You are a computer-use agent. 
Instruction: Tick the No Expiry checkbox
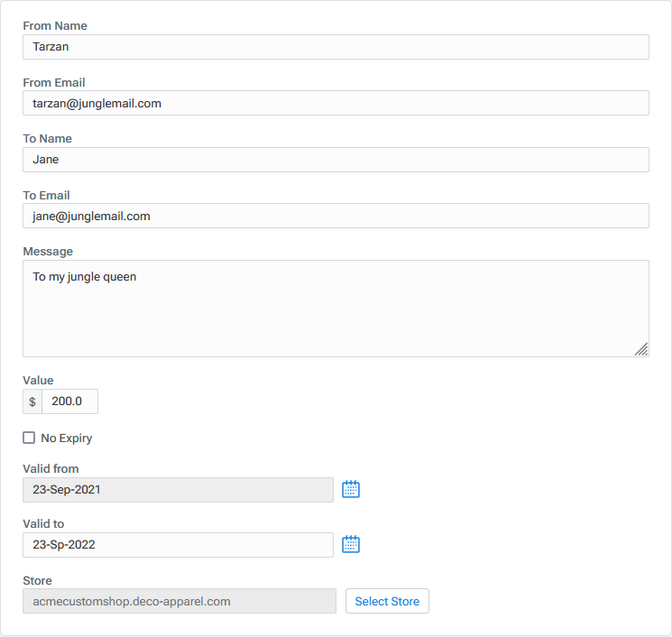[x=29, y=438]
